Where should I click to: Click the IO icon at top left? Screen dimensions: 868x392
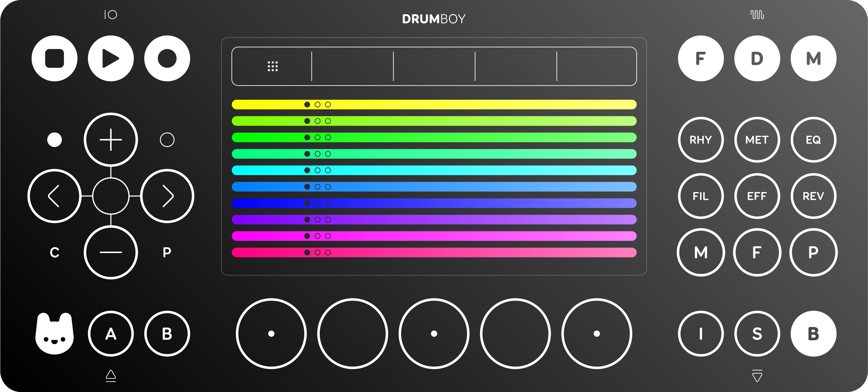[111, 14]
